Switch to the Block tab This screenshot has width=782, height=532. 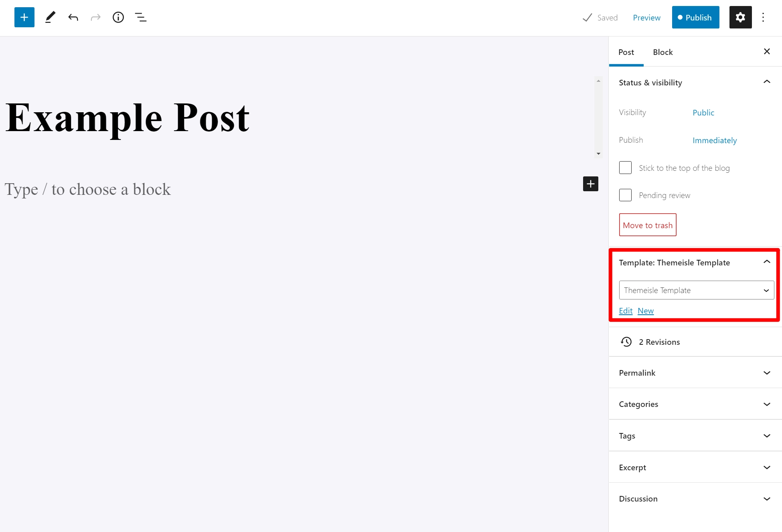[663, 52]
